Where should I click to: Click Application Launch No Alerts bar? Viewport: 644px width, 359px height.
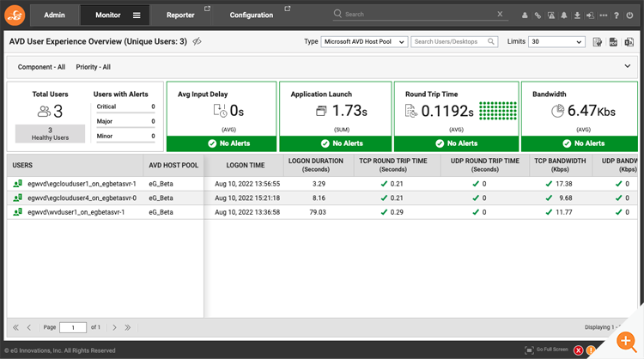tap(336, 143)
